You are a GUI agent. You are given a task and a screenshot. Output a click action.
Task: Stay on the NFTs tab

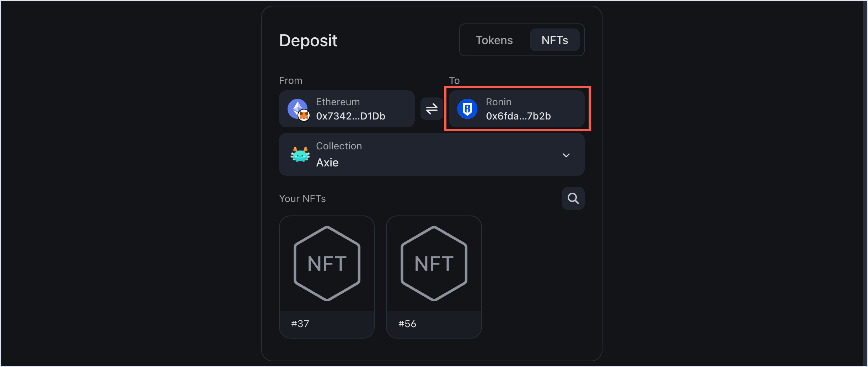pos(554,40)
